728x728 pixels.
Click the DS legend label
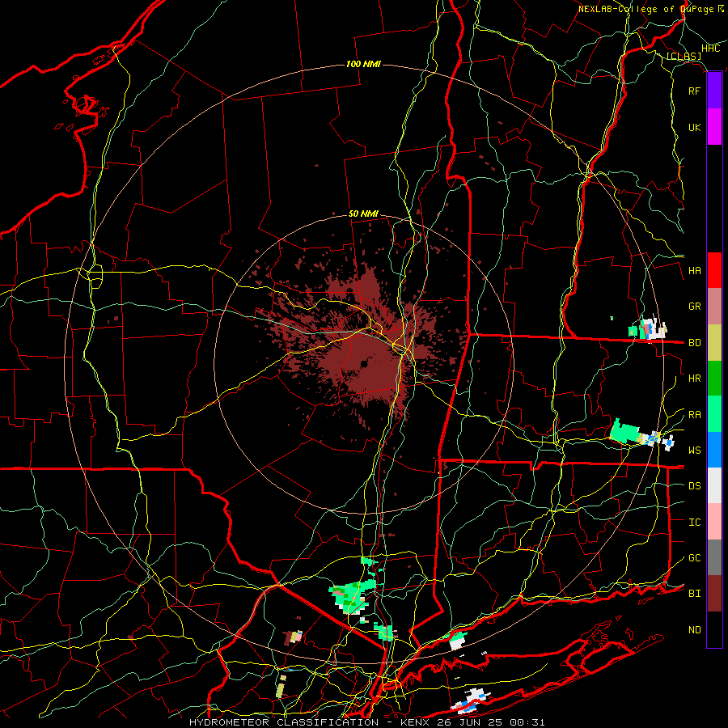click(694, 486)
